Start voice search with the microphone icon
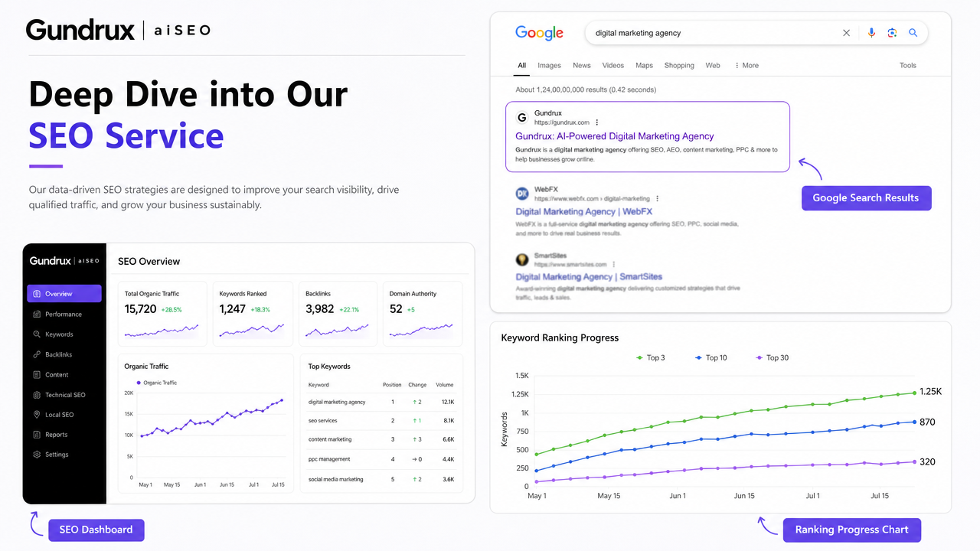The height and width of the screenshot is (551, 980). point(871,33)
